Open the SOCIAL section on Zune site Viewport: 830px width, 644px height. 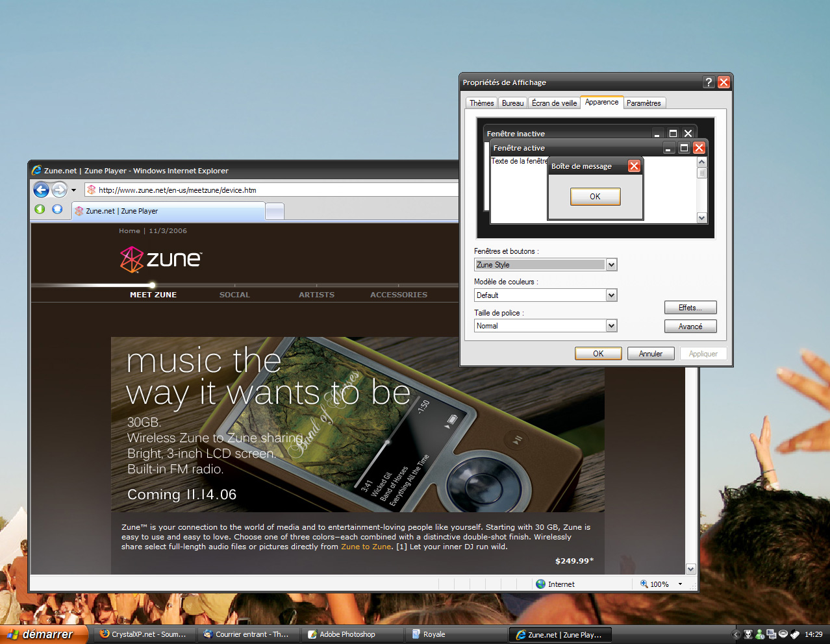coord(234,295)
